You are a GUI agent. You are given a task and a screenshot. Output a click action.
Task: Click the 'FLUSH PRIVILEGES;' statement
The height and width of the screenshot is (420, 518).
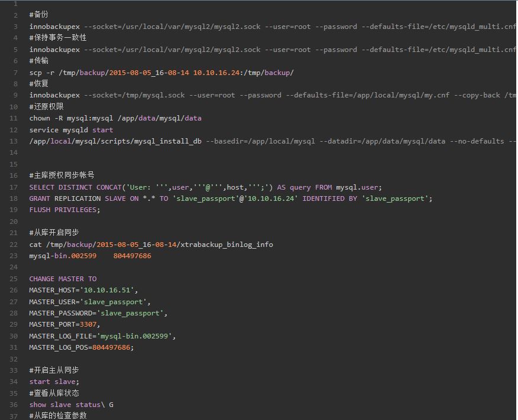point(65,210)
